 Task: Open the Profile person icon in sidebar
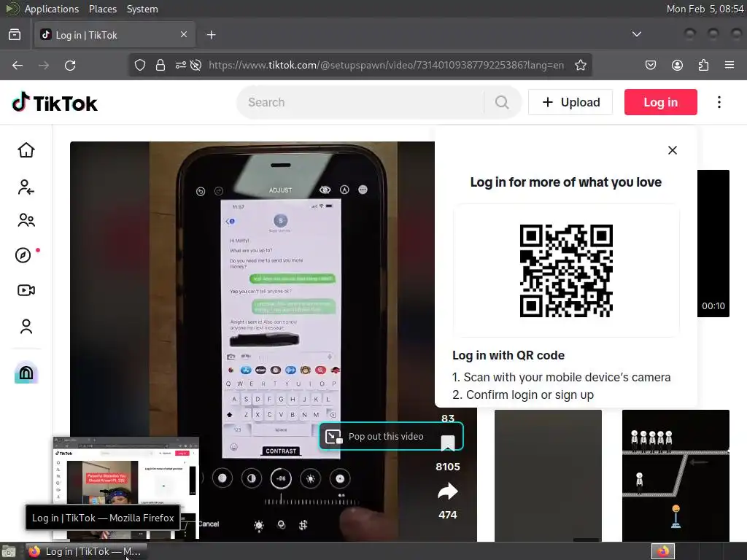click(x=26, y=326)
